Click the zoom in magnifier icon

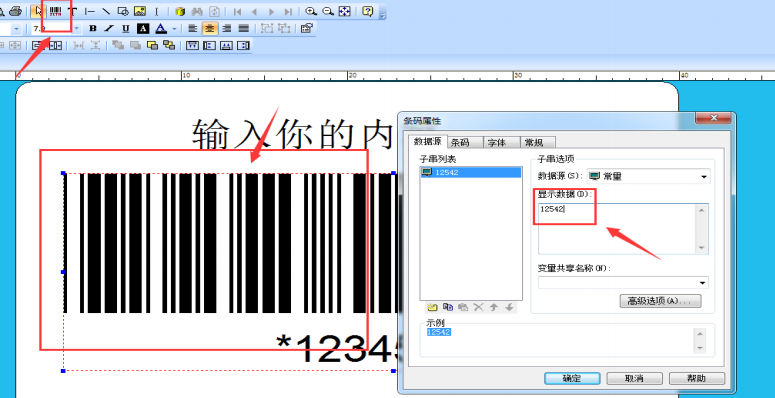(x=310, y=11)
